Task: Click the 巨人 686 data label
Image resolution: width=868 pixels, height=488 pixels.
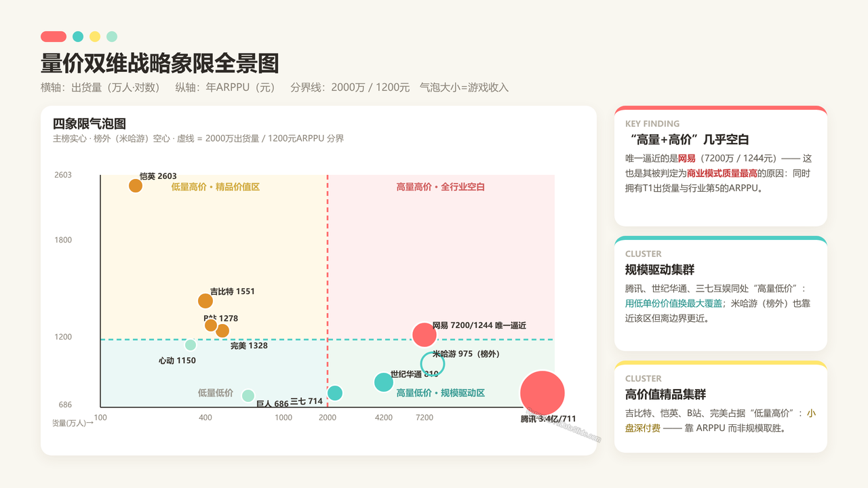Action: click(273, 404)
